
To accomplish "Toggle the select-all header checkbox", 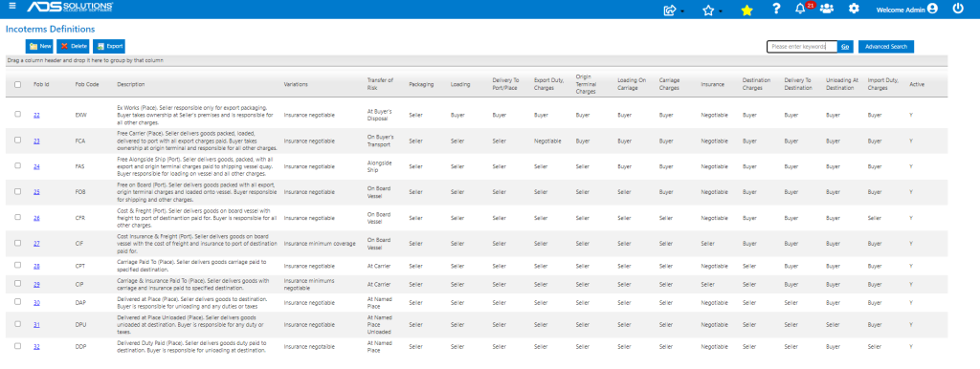I will (17, 84).
